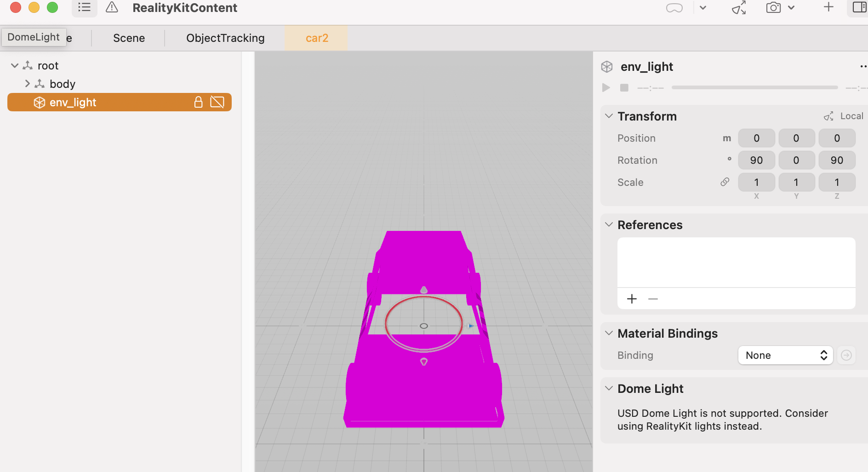The height and width of the screenshot is (472, 868).
Task: Click the play animation button
Action: 606,87
